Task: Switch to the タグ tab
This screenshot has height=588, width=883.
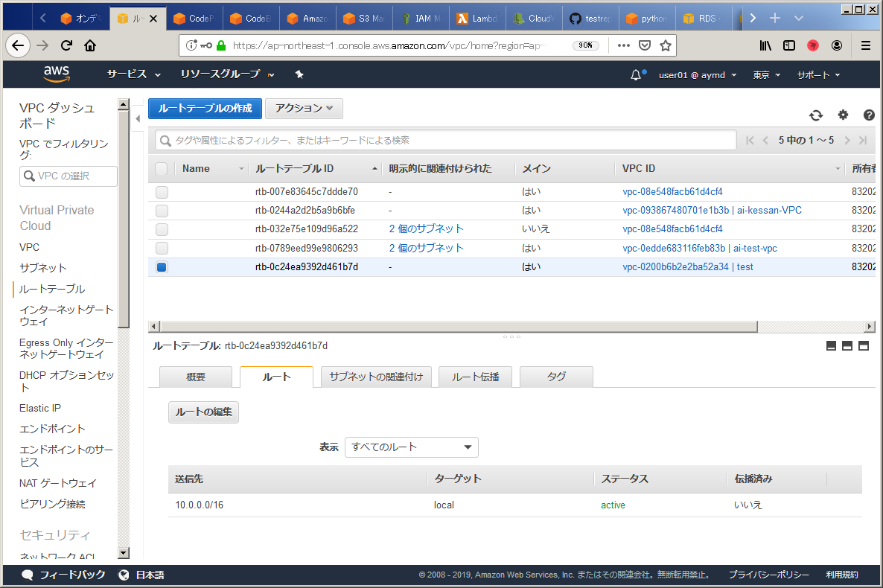Action: [x=556, y=377]
